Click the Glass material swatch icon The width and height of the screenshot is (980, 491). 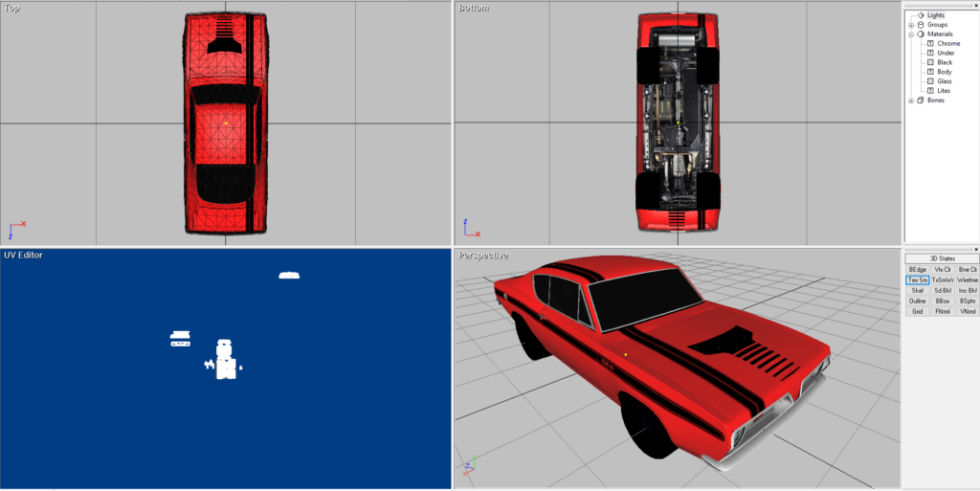point(929,81)
